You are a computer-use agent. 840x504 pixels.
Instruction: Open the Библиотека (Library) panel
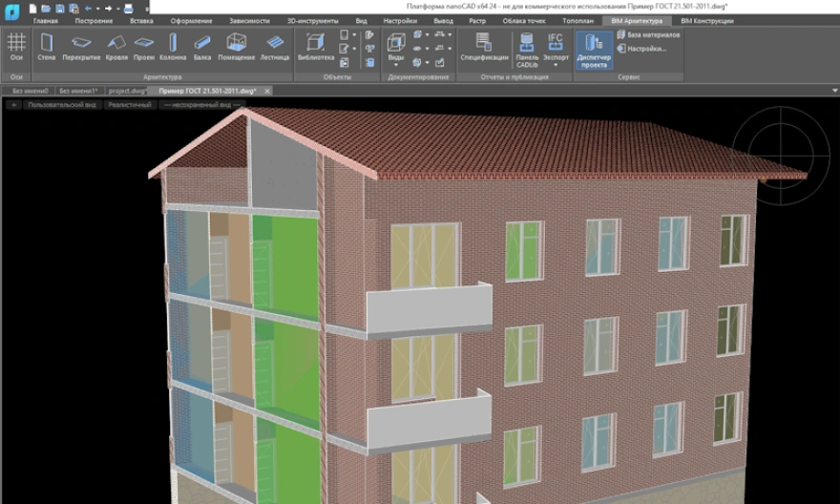coord(316,45)
